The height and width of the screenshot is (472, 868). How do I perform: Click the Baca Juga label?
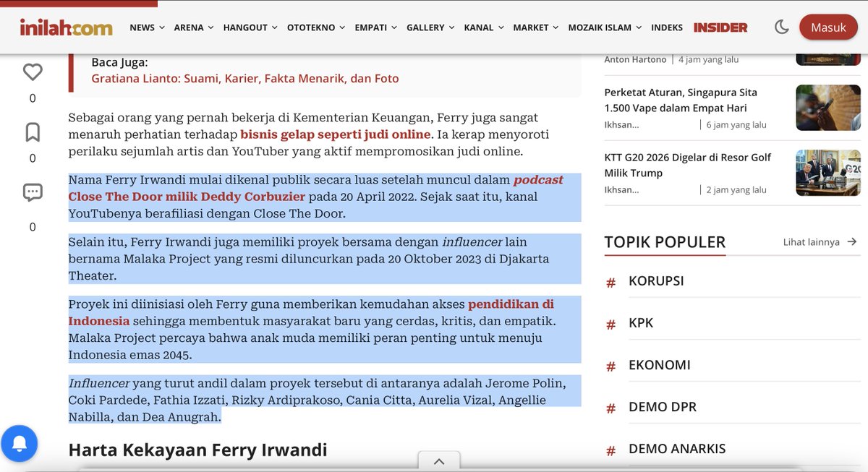coord(119,62)
